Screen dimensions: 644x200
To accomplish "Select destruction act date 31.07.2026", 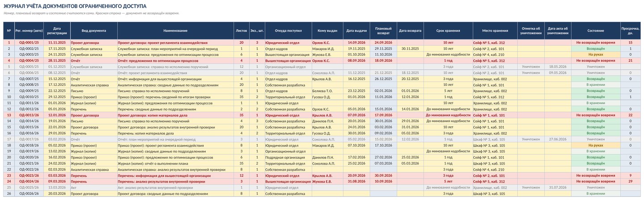I will pos(558,187).
